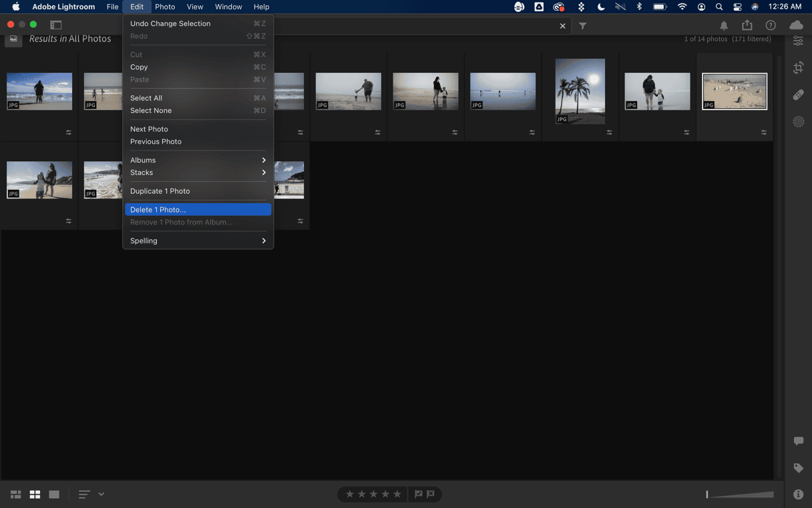The image size is (812, 508).
Task: Toggle the search filter funnel
Action: click(x=582, y=26)
